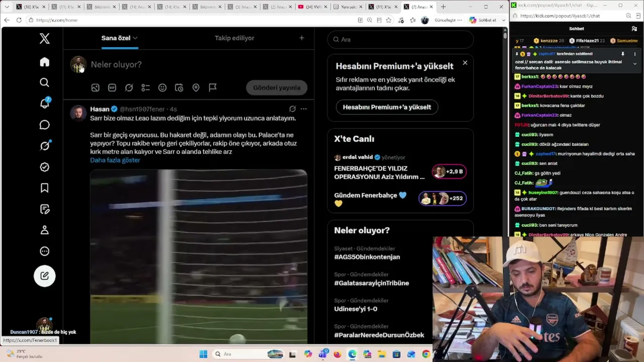
Task: Go to Home via the house icon
Action: pyautogui.click(x=45, y=62)
